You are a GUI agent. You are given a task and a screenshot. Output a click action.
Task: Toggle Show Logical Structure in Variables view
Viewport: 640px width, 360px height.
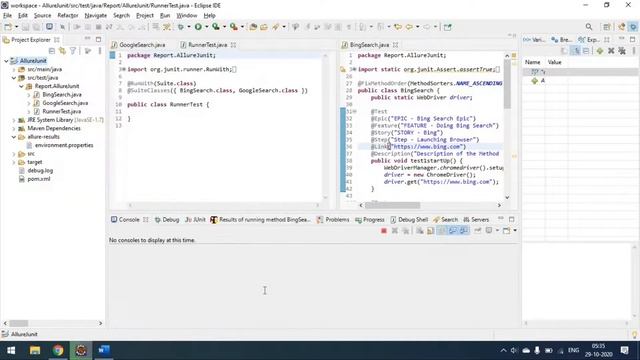[x=576, y=51]
